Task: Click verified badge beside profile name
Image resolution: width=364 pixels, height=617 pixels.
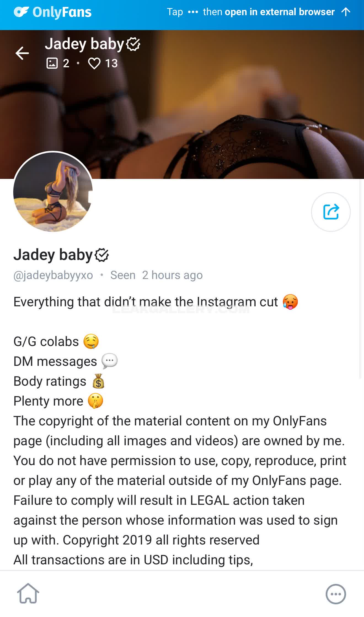Action: click(102, 255)
